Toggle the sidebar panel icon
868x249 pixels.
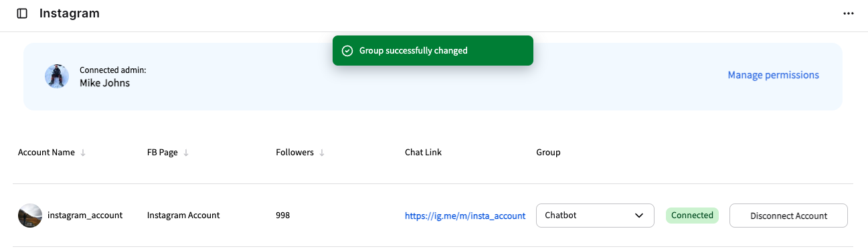(x=22, y=13)
